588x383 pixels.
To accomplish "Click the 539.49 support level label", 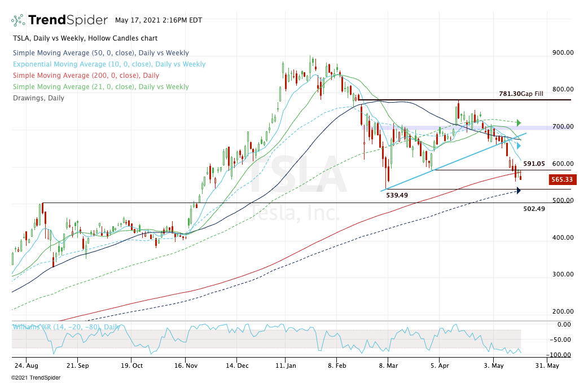I will 397,195.
